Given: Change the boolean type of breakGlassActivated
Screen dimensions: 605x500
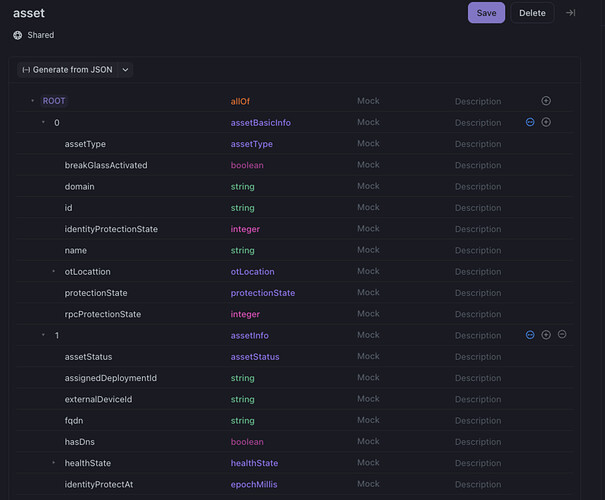Looking at the screenshot, I should (x=247, y=165).
